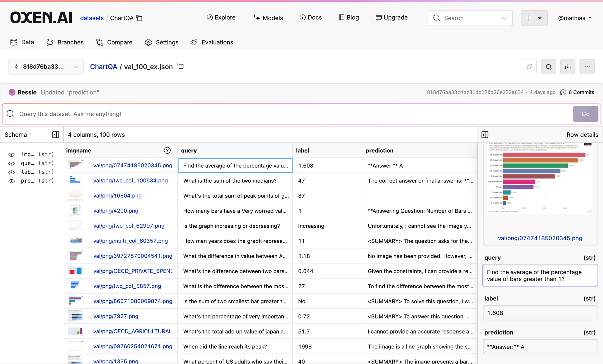Viewport: 603px width, 364px height.
Task: Hide the pre column using the eye icon
Action: [11, 181]
